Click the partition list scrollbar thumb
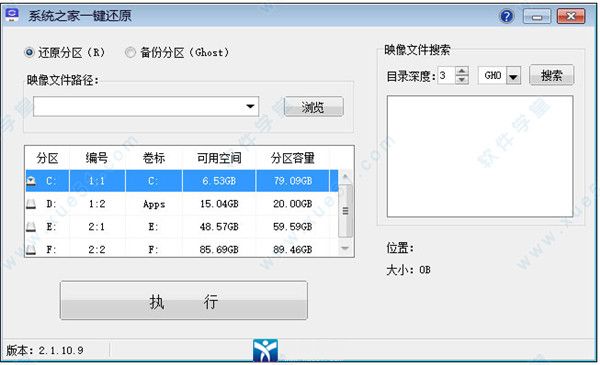Viewport: 600px width, 365px height. 345,210
